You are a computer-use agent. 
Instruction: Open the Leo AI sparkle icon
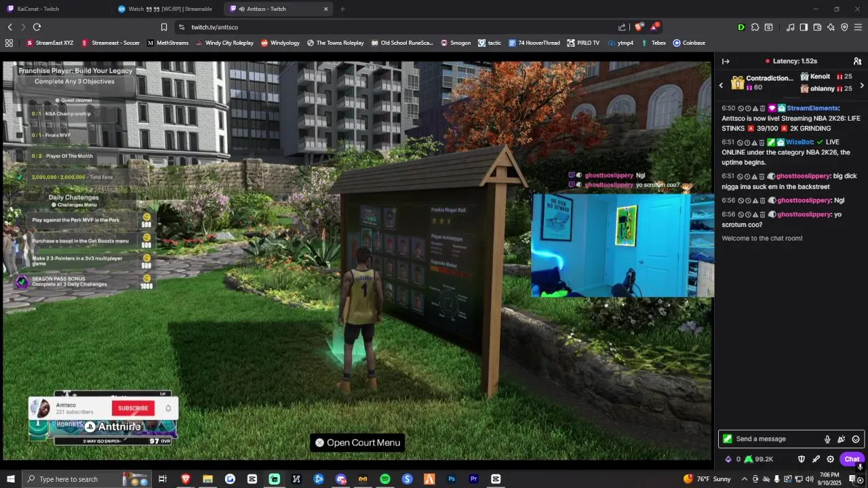click(831, 27)
